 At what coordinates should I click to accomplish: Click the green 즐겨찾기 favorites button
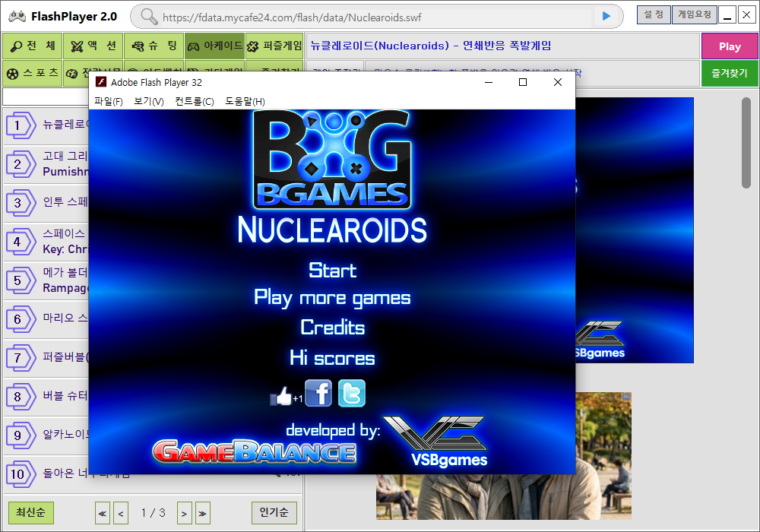tap(730, 73)
